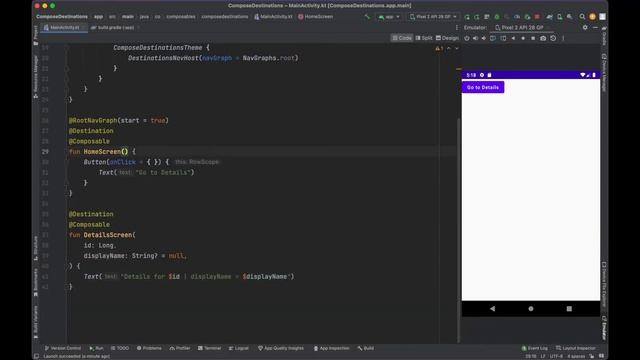The image size is (640, 360).
Task: Click line number 29 in gutter
Action: [45, 151]
